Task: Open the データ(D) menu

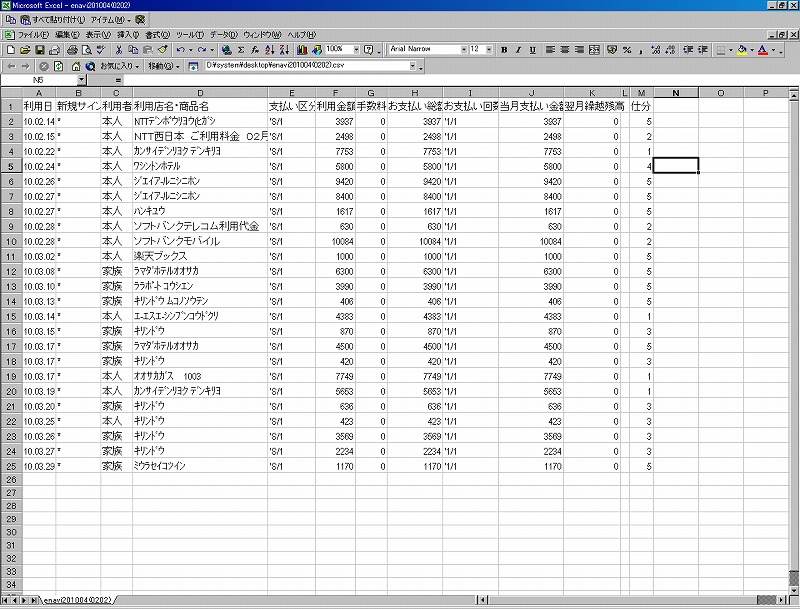Action: [223, 35]
